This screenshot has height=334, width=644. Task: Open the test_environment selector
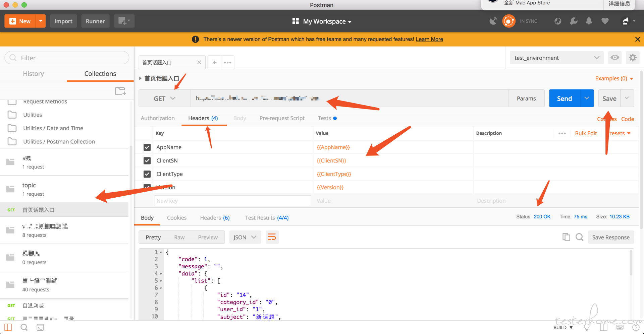click(556, 58)
